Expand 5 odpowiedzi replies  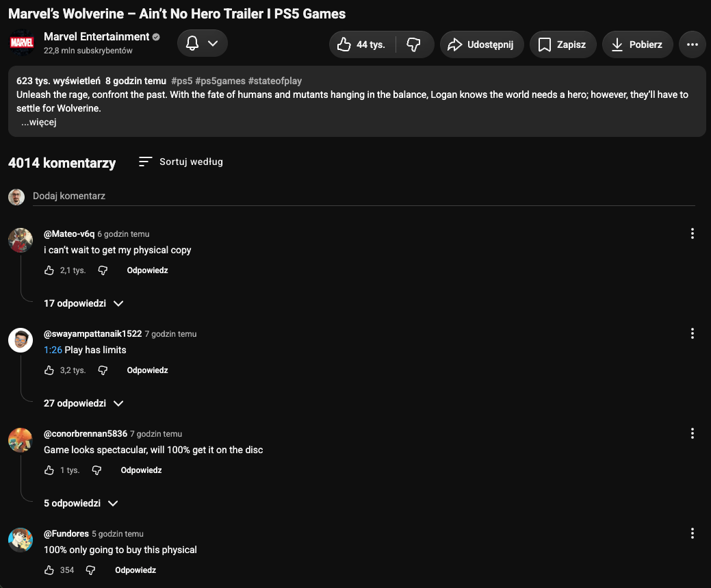[x=81, y=503]
